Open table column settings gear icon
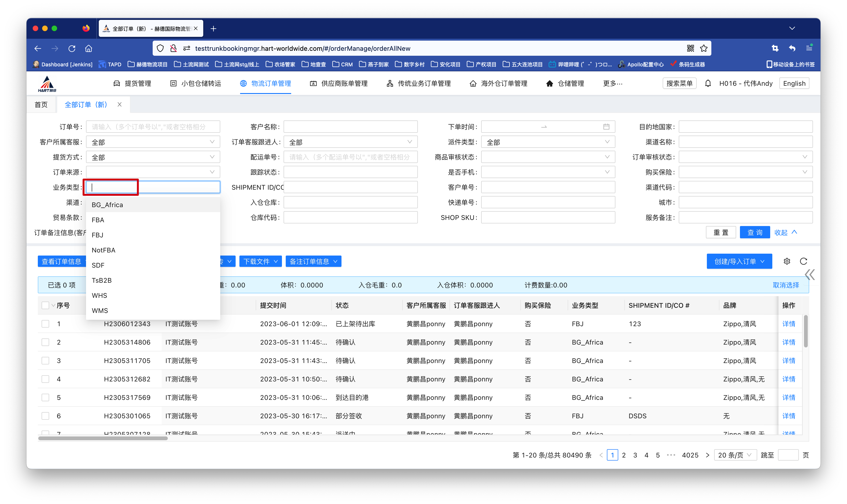This screenshot has height=504, width=847. pyautogui.click(x=787, y=261)
